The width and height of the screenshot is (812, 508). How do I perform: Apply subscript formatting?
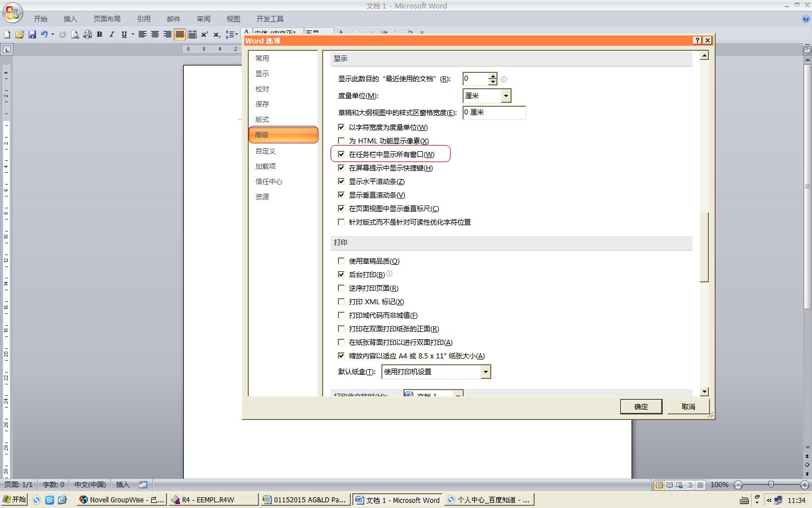(x=217, y=34)
